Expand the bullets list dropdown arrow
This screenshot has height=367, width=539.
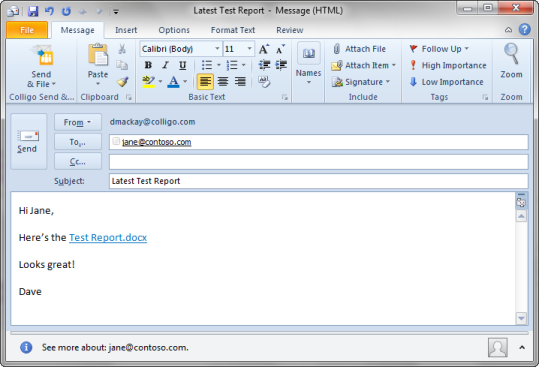[219, 65]
